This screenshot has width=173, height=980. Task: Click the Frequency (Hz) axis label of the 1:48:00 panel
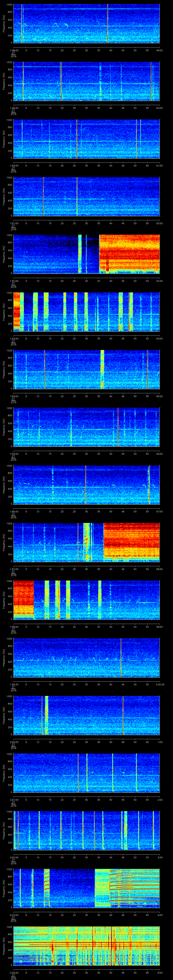coord(4,24)
